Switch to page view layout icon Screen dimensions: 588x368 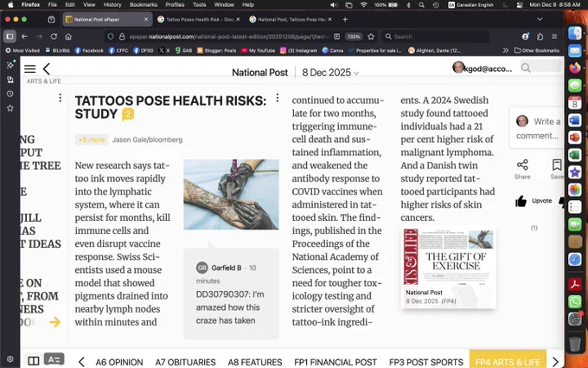click(x=34, y=361)
